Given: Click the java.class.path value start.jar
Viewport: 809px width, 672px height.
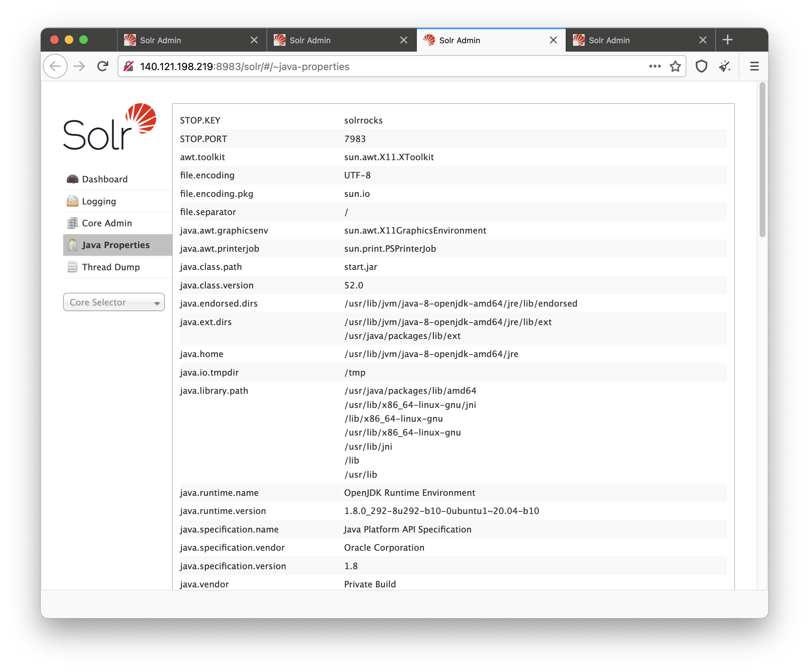Looking at the screenshot, I should click(x=361, y=267).
